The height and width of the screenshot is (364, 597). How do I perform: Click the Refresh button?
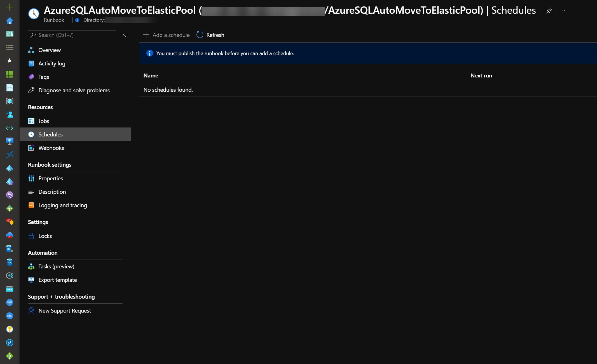click(210, 35)
